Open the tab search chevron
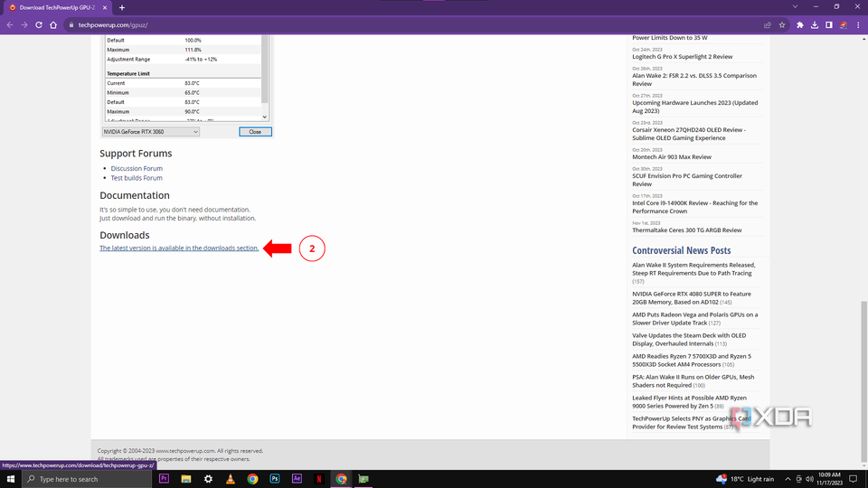This screenshot has height=488, width=868. pos(795,6)
